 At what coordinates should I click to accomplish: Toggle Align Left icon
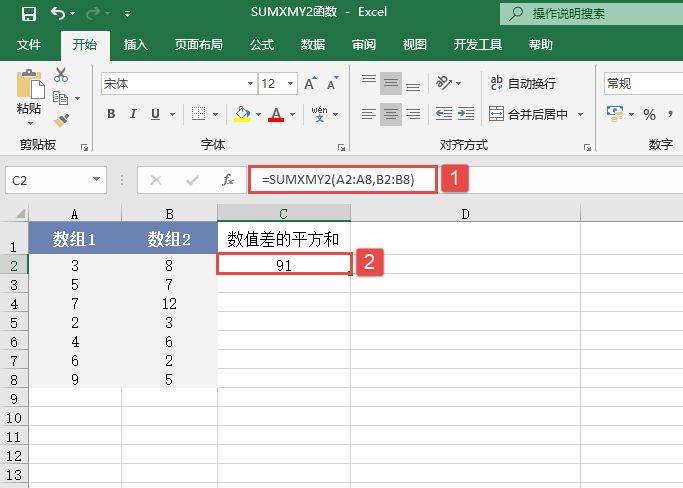point(369,114)
